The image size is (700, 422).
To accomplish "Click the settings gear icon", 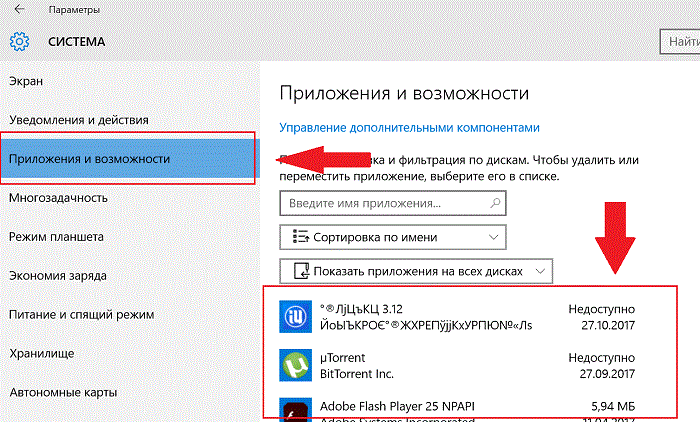I will click(x=19, y=42).
